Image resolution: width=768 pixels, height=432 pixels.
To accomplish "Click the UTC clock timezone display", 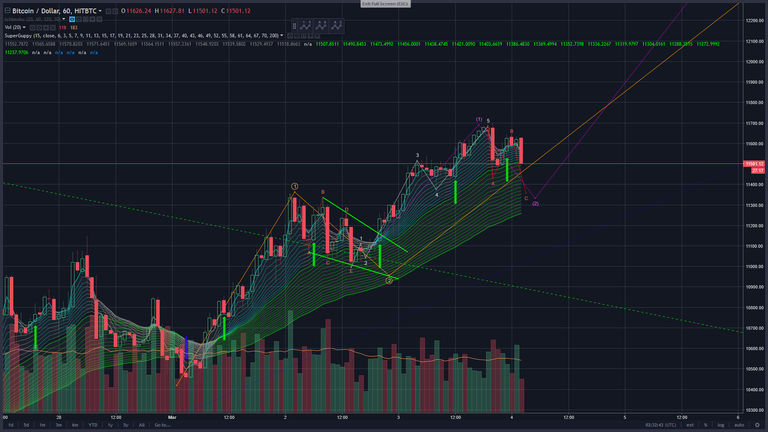I will coord(661,425).
